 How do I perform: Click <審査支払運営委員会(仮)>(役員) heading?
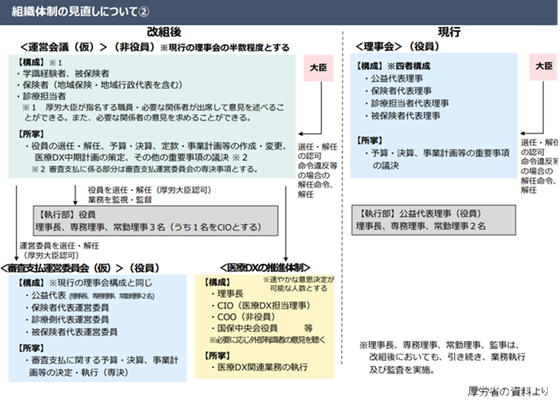pos(80,268)
